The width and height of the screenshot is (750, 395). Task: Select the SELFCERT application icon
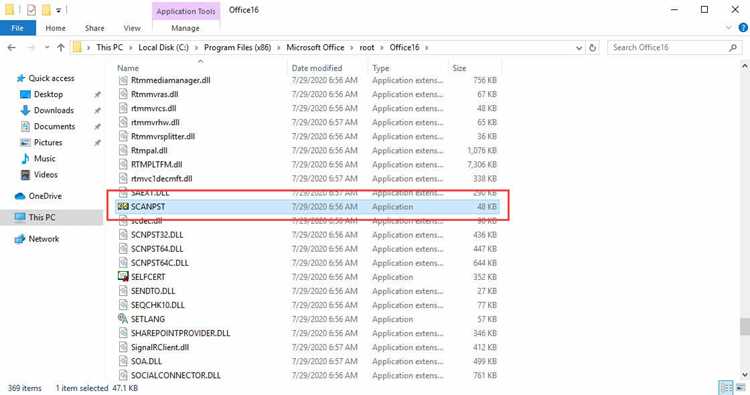coord(123,277)
